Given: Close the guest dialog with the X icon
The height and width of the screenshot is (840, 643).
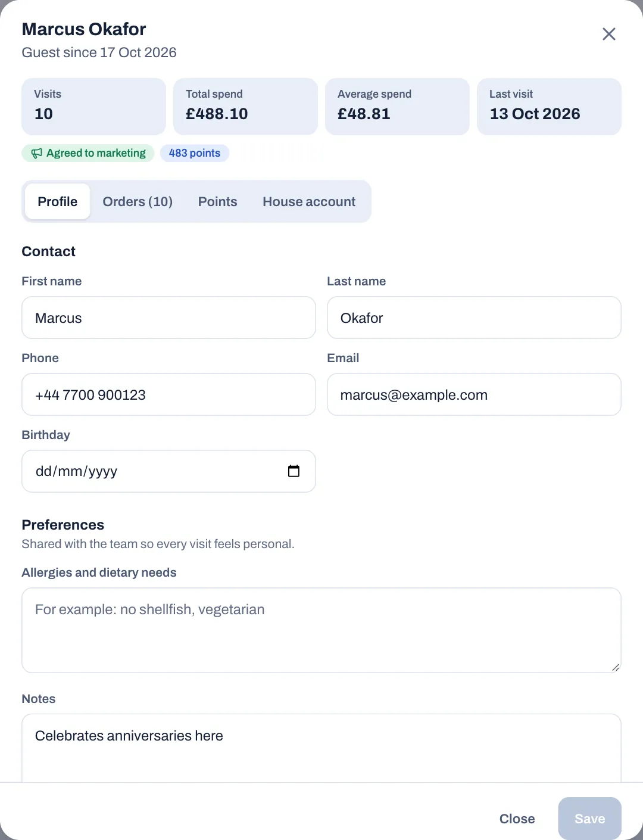Looking at the screenshot, I should [608, 34].
